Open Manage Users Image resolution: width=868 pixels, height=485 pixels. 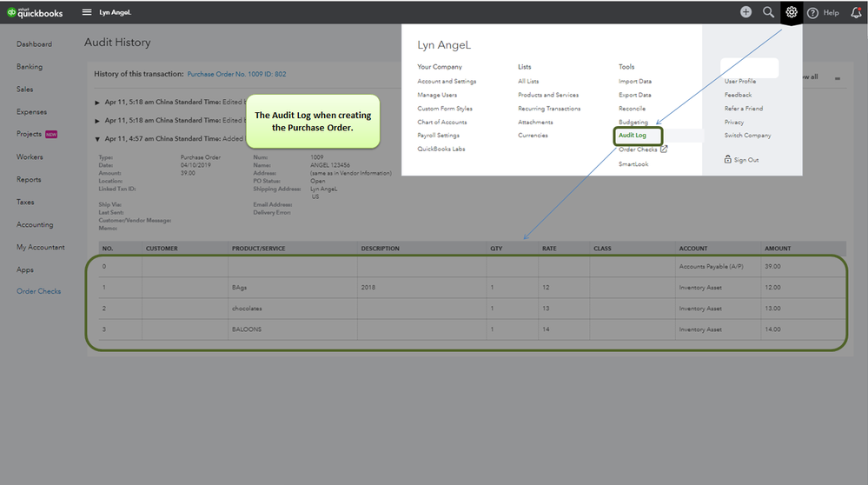coord(437,96)
